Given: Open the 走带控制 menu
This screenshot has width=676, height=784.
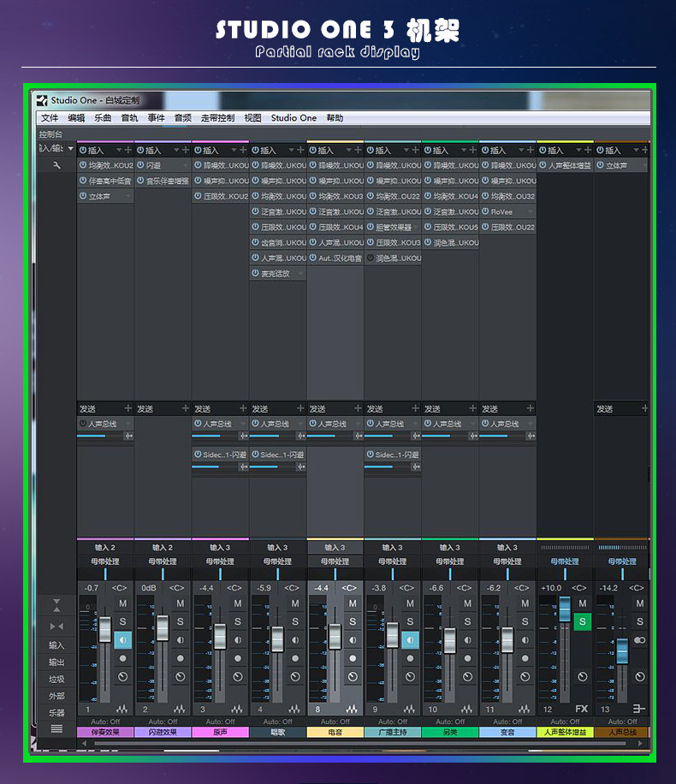Looking at the screenshot, I should (x=217, y=118).
